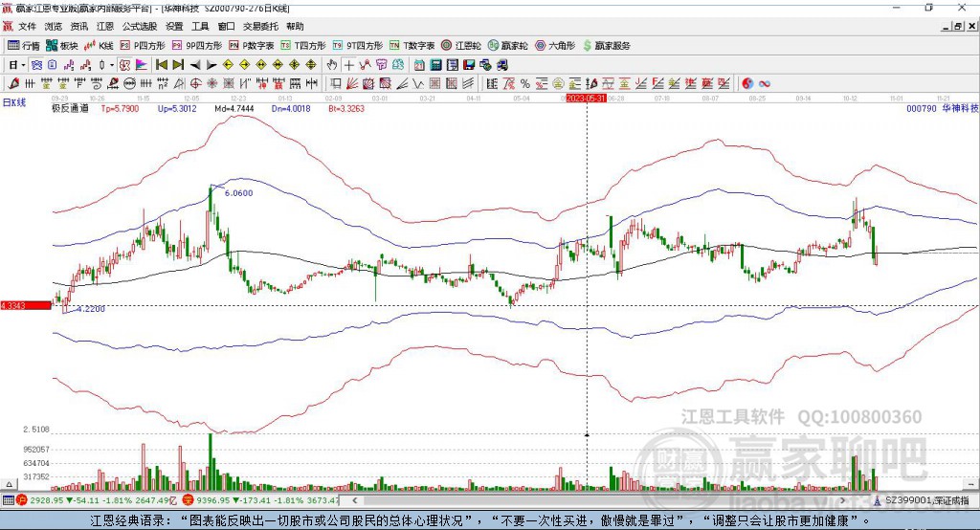Click the 日K线 label
Viewport: 980px width, 530px height.
click(14, 102)
